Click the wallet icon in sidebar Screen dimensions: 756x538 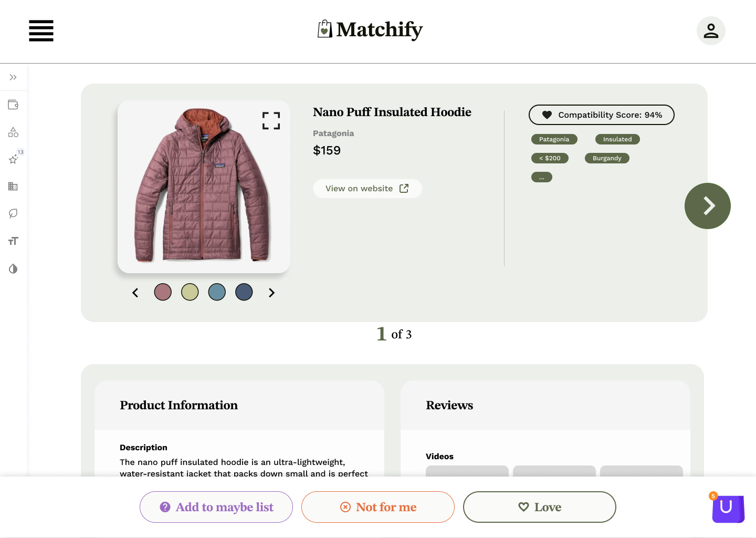tap(13, 105)
